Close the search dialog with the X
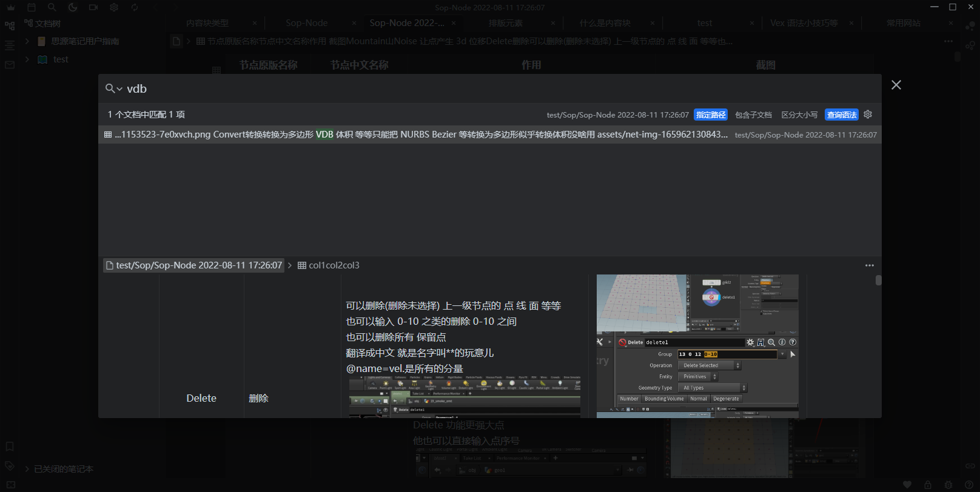Image resolution: width=980 pixels, height=492 pixels. [x=896, y=85]
